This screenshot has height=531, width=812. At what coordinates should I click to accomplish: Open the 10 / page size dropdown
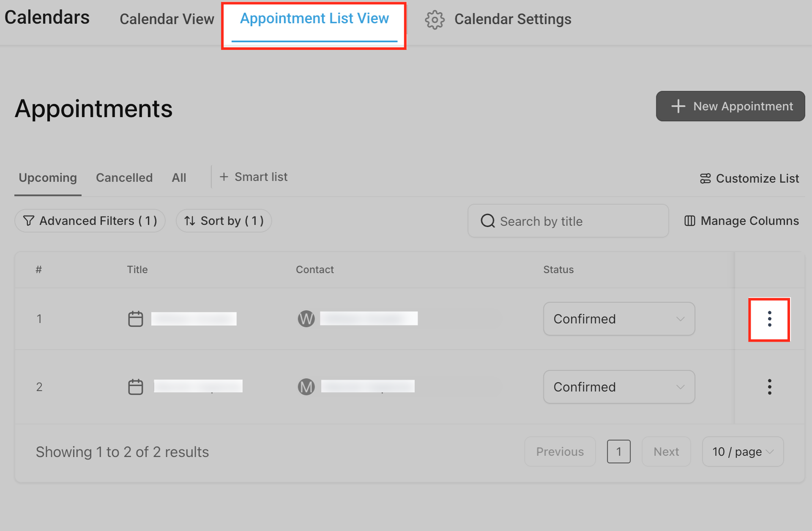pos(743,452)
